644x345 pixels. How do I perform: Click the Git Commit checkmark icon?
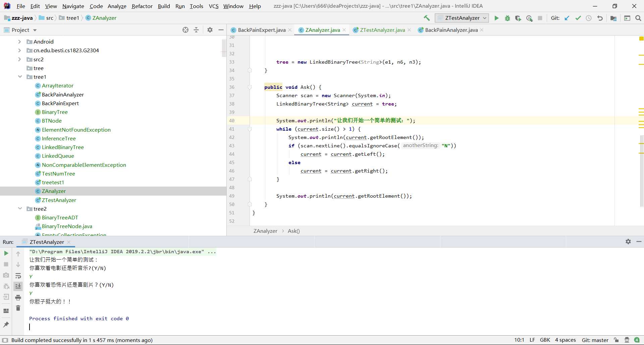(578, 18)
